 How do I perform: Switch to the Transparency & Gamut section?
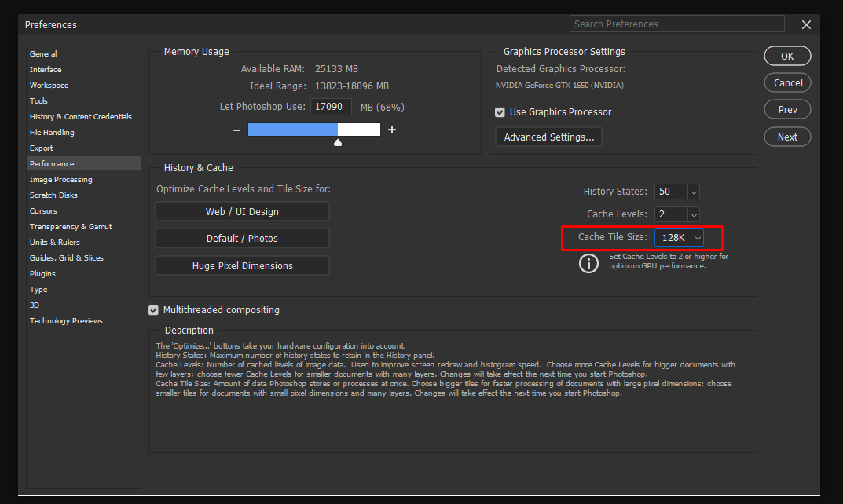coord(71,226)
